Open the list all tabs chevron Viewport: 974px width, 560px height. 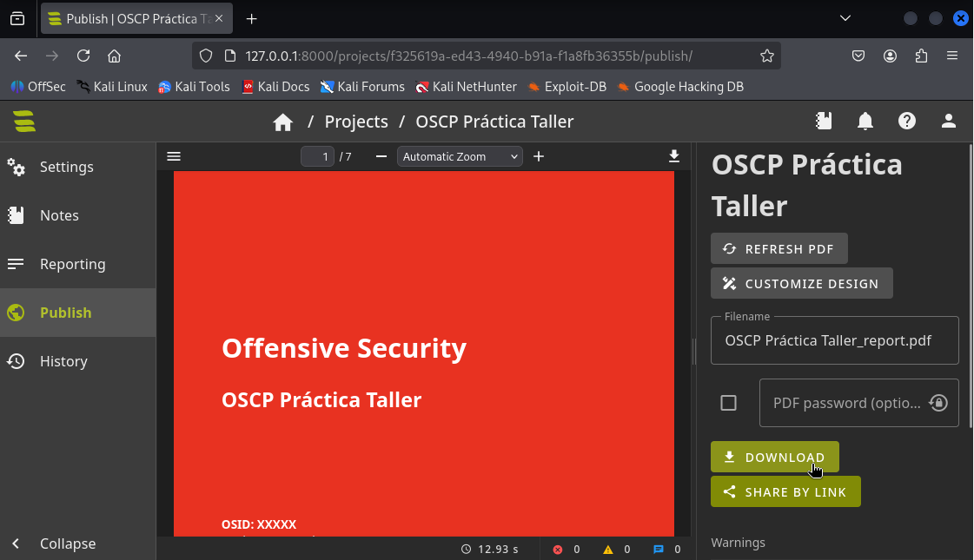tap(845, 18)
